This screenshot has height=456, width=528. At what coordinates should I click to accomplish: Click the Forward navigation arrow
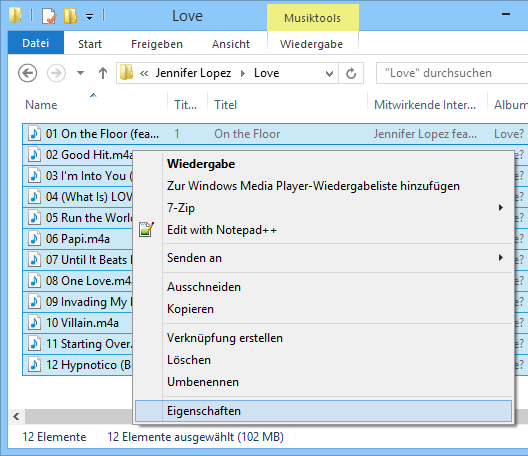point(56,73)
